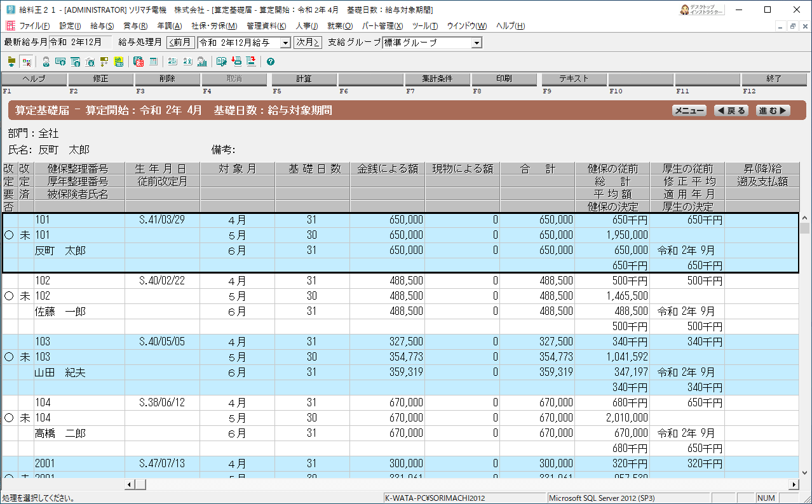Open the デスクトップインストラクター icon in title bar

[x=702, y=10]
